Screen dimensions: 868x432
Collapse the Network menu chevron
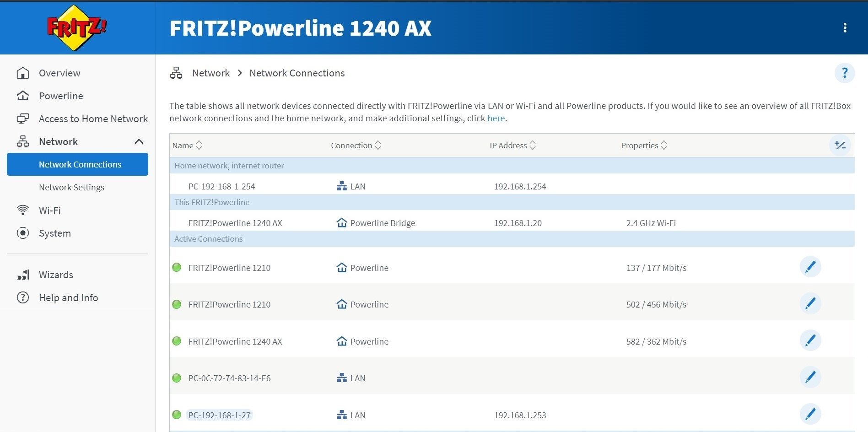click(x=139, y=142)
